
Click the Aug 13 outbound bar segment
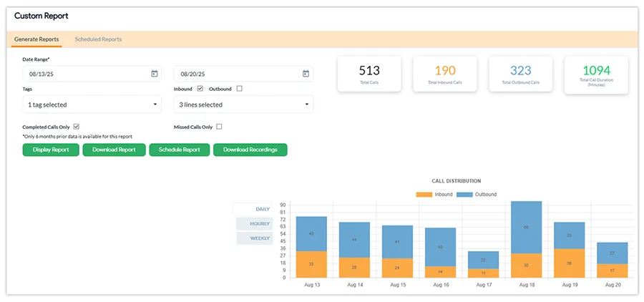[311, 234]
